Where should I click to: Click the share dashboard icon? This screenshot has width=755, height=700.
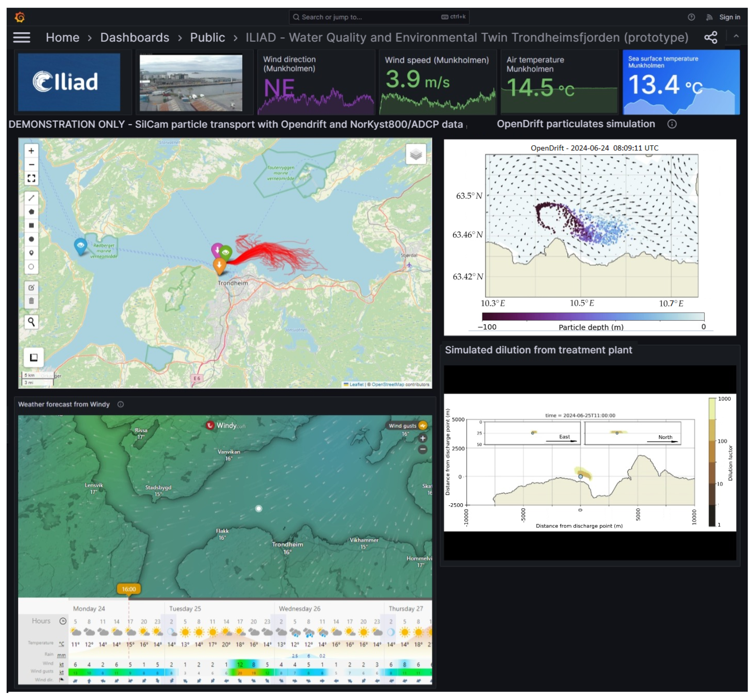pos(710,38)
